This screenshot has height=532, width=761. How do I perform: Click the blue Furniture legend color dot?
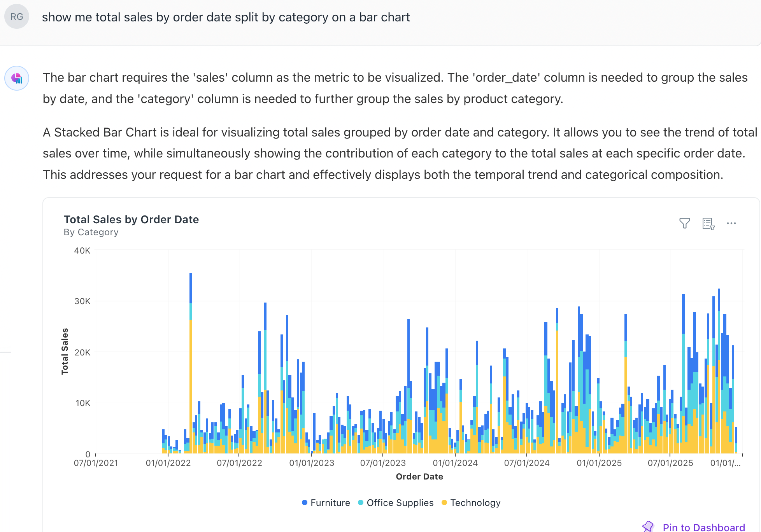tap(305, 502)
